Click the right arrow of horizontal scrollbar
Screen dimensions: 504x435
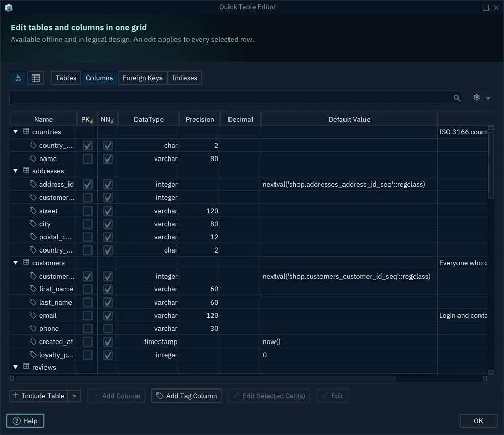click(x=485, y=379)
